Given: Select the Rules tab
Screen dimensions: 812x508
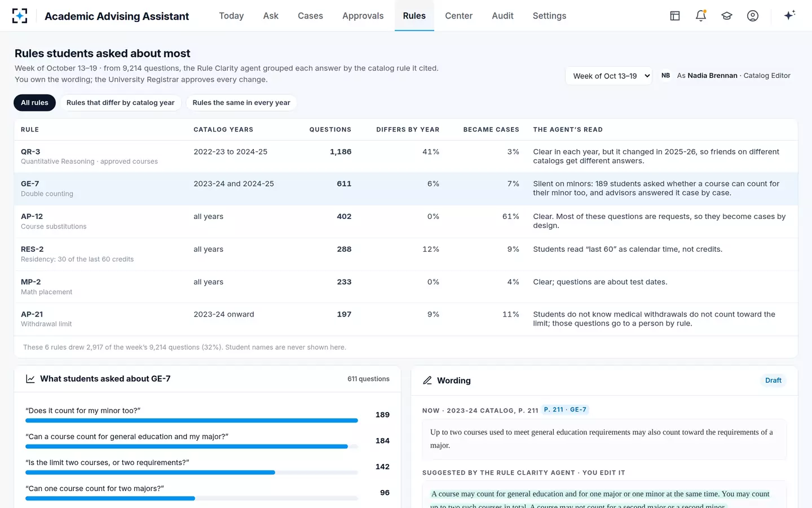Looking at the screenshot, I should click(414, 16).
